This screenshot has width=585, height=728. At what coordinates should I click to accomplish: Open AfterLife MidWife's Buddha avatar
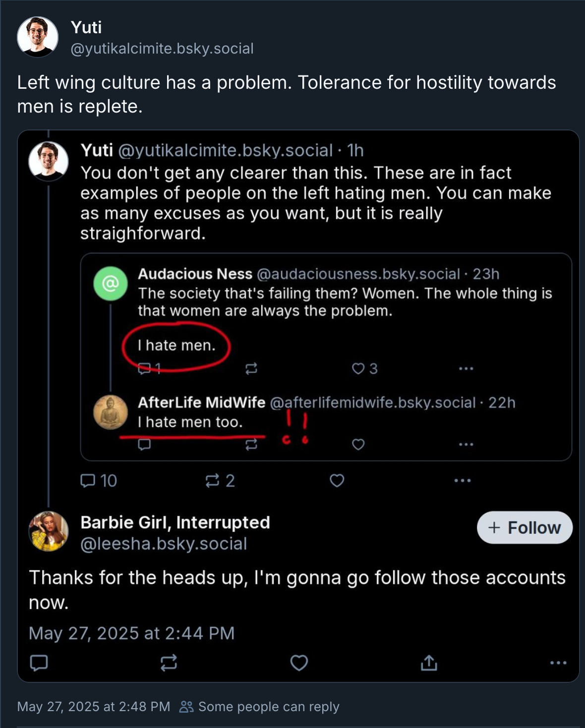(111, 412)
